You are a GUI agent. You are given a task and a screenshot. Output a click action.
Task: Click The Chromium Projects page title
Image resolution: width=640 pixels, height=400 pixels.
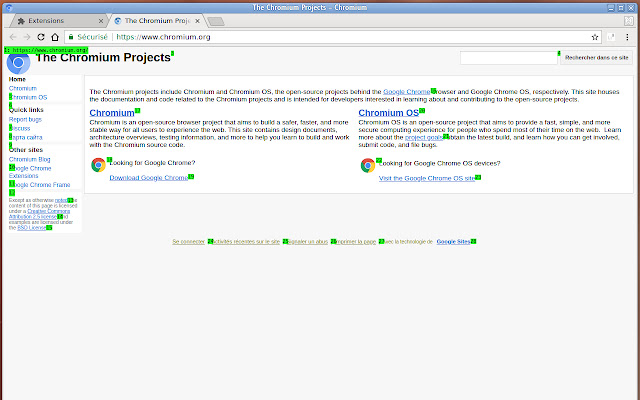click(103, 58)
